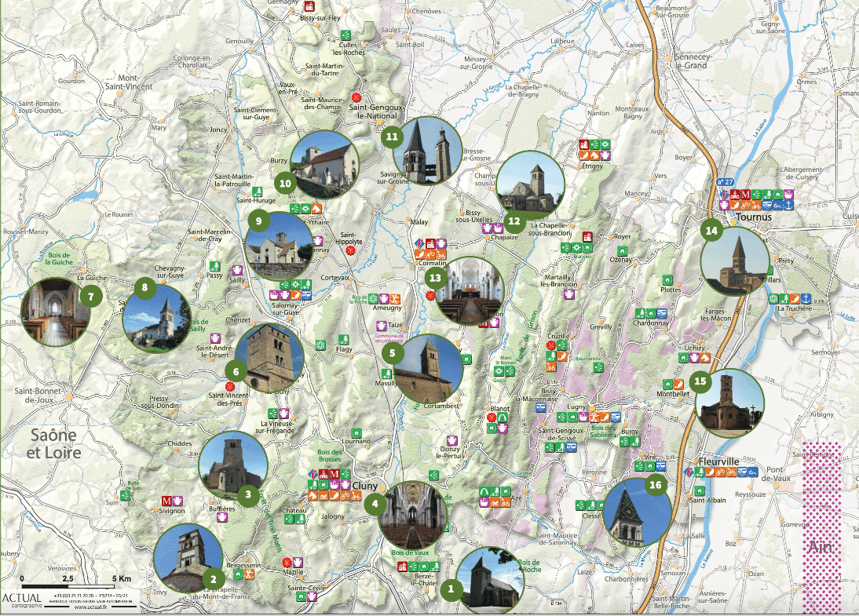This screenshot has height=616, width=859.
Task: Click the green tree icon at La Truchère
Action: click(784, 298)
